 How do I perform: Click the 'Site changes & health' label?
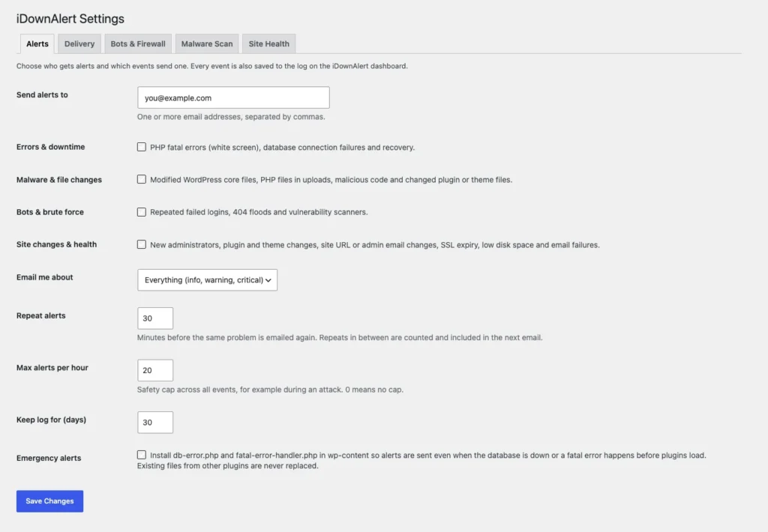click(x=56, y=244)
